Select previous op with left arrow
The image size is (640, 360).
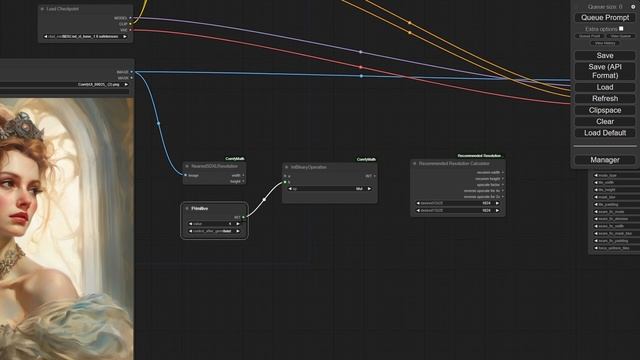click(x=290, y=189)
